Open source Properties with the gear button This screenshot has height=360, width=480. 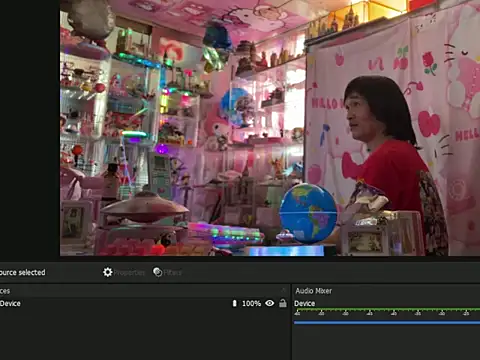point(124,272)
